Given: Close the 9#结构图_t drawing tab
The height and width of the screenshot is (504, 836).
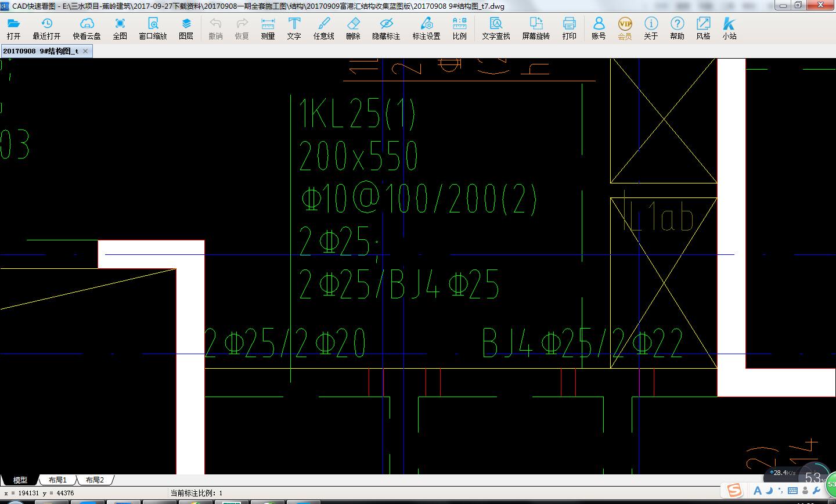Looking at the screenshot, I should coord(85,51).
